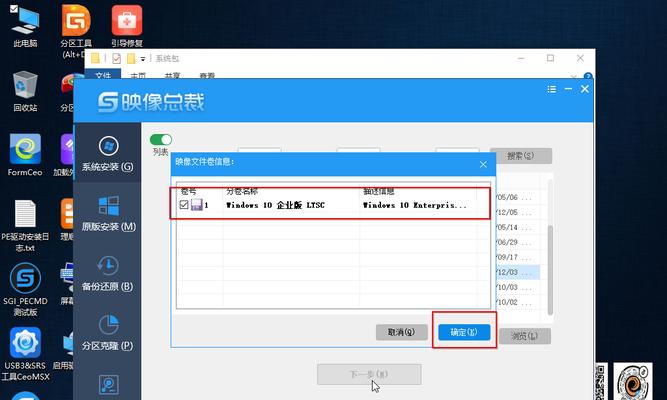Screen dimensions: 667x400
Task: Click the new folder icon in the Explorer quick access toolbar
Action: click(x=131, y=58)
